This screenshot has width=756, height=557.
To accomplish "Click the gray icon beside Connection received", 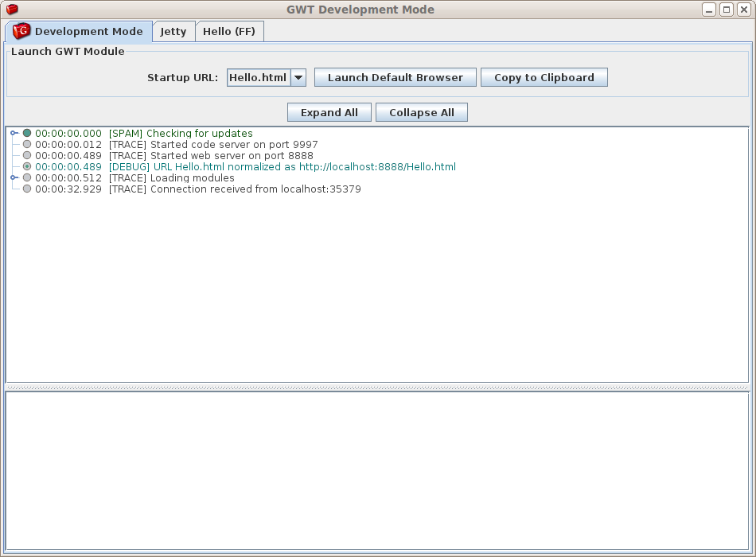I will coord(27,189).
